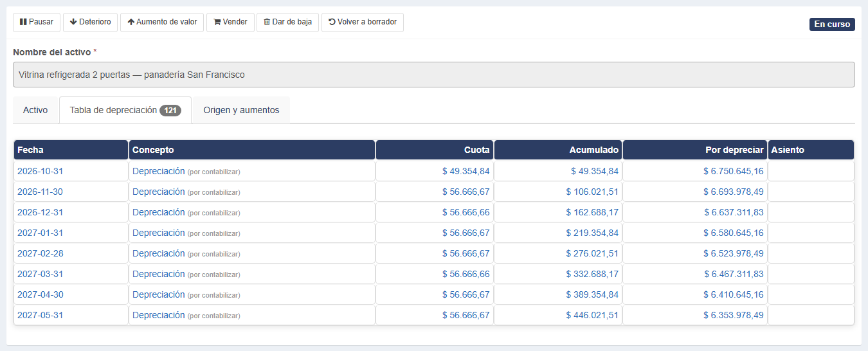This screenshot has height=351, width=868.
Task: Click the Acumulado column header
Action: (558, 150)
